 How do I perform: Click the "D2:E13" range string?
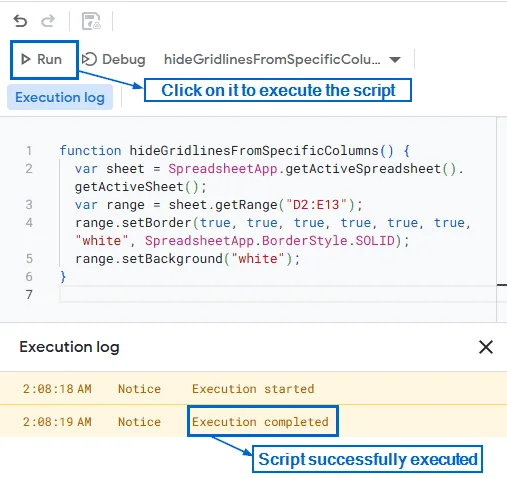316,205
